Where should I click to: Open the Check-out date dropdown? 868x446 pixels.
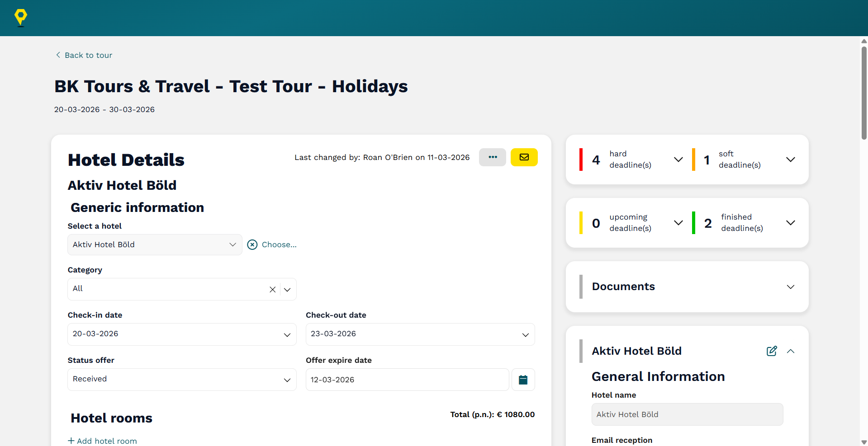point(420,334)
